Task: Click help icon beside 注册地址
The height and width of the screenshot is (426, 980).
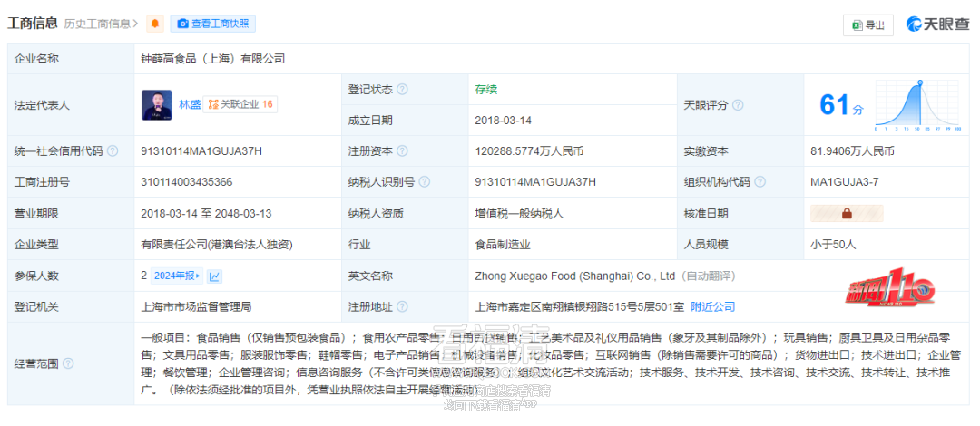Action: [x=403, y=306]
